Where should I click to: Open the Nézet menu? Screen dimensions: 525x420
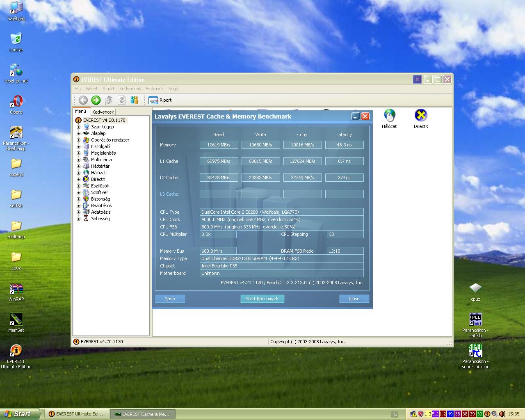coord(92,89)
